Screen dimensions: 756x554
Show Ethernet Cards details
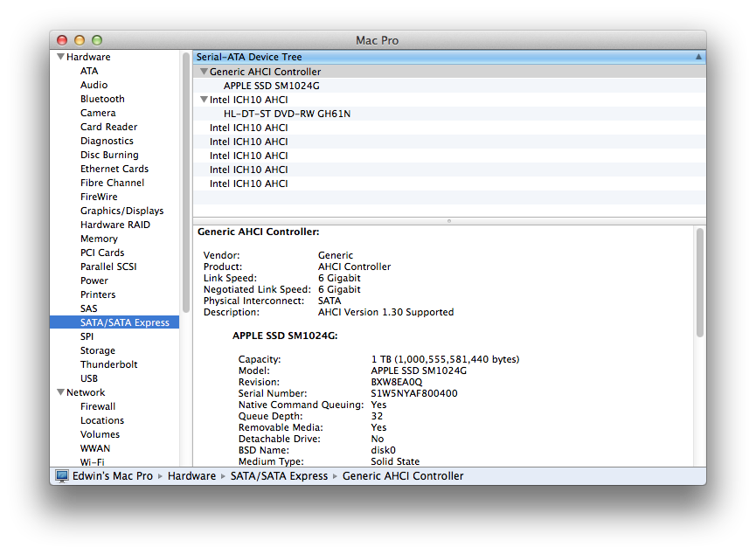click(114, 169)
